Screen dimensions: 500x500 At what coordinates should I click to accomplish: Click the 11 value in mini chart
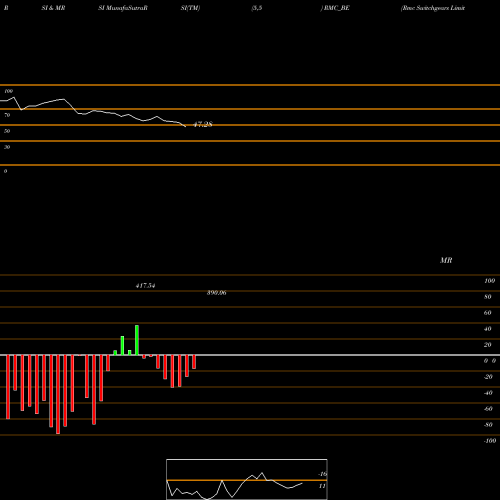322,486
